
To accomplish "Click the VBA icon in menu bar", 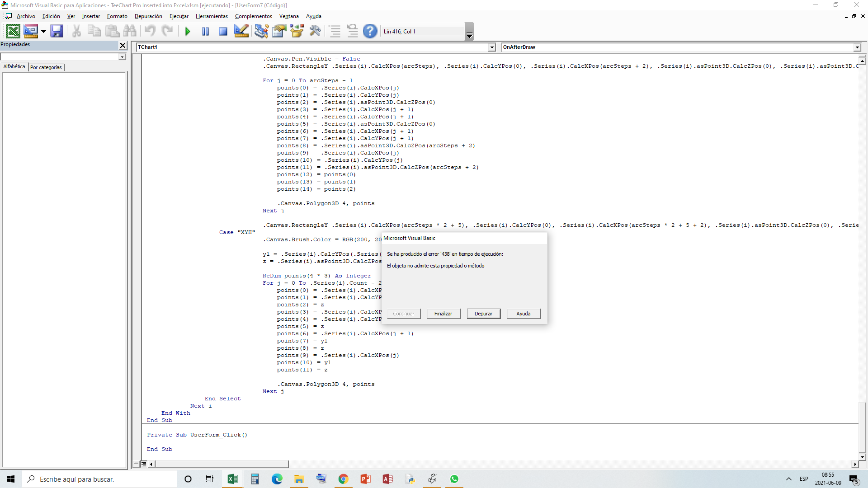I will point(9,16).
